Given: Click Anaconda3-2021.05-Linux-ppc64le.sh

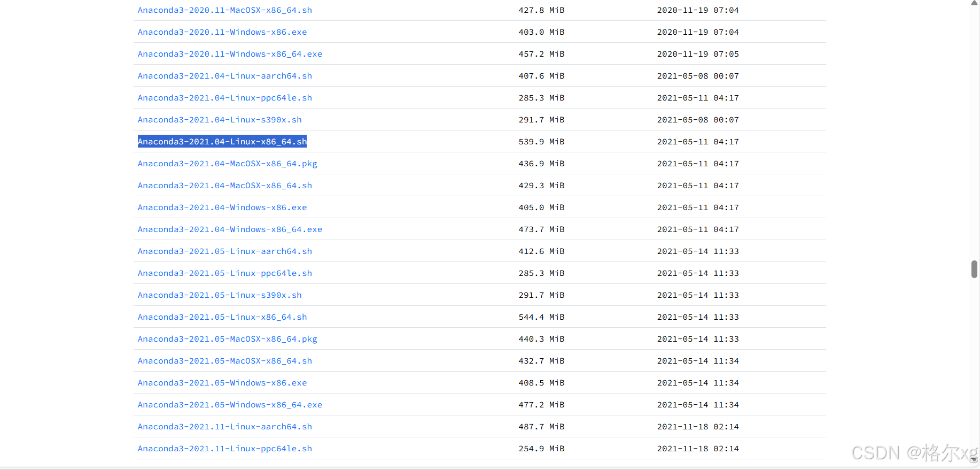Looking at the screenshot, I should (x=225, y=273).
